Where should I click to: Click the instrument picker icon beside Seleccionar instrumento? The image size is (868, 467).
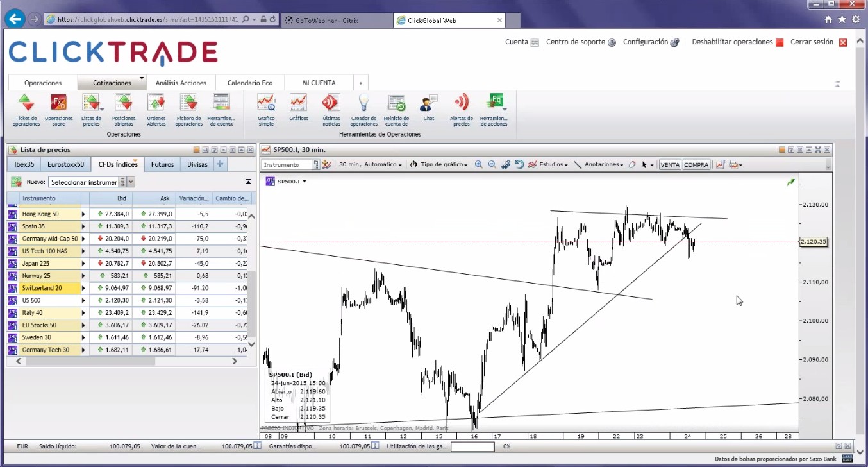click(x=123, y=182)
